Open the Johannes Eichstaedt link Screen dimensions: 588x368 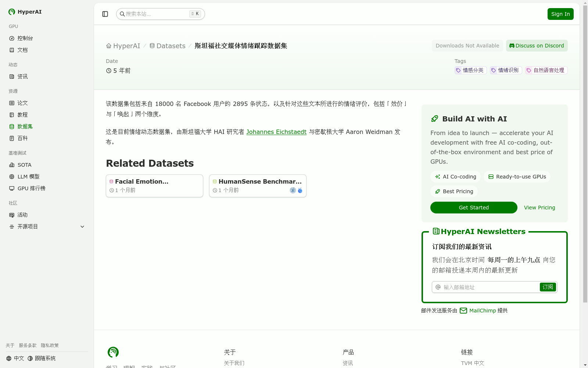(x=276, y=132)
